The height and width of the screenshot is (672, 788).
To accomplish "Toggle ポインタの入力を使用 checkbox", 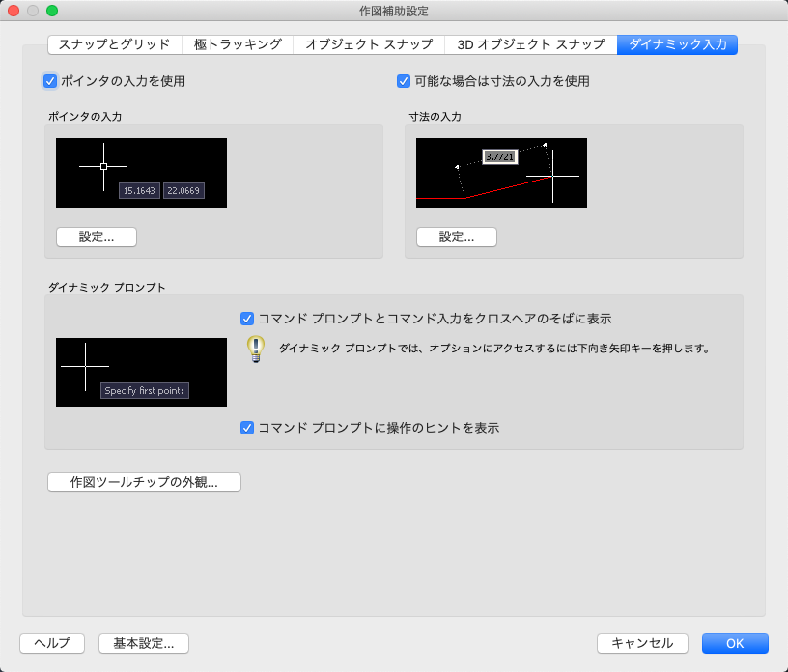I will [50, 81].
